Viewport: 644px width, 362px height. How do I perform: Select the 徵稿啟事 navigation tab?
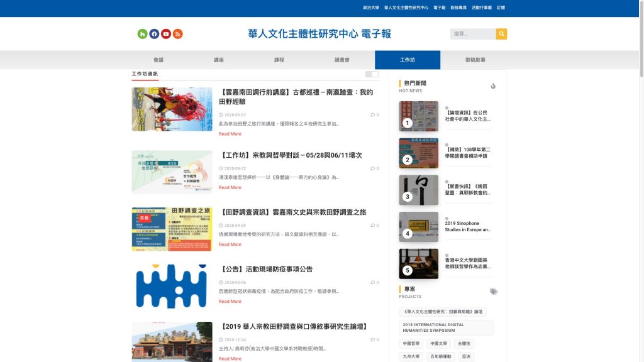(475, 60)
